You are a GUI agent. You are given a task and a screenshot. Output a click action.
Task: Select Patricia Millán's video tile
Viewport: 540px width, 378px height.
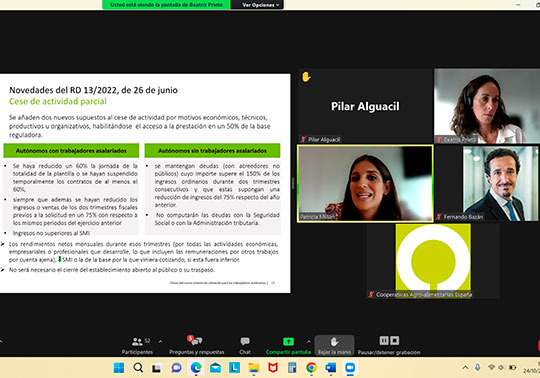click(365, 183)
